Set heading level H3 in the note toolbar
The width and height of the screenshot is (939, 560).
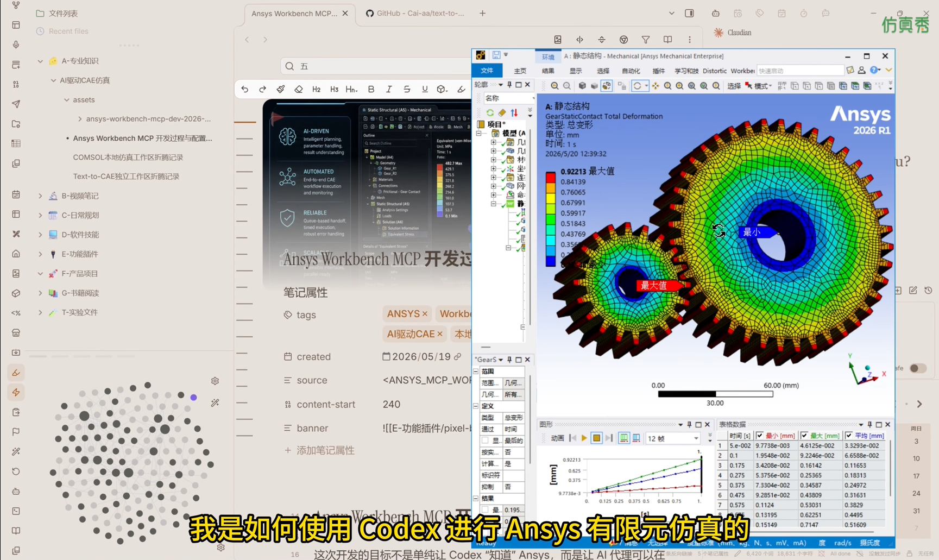point(334,89)
